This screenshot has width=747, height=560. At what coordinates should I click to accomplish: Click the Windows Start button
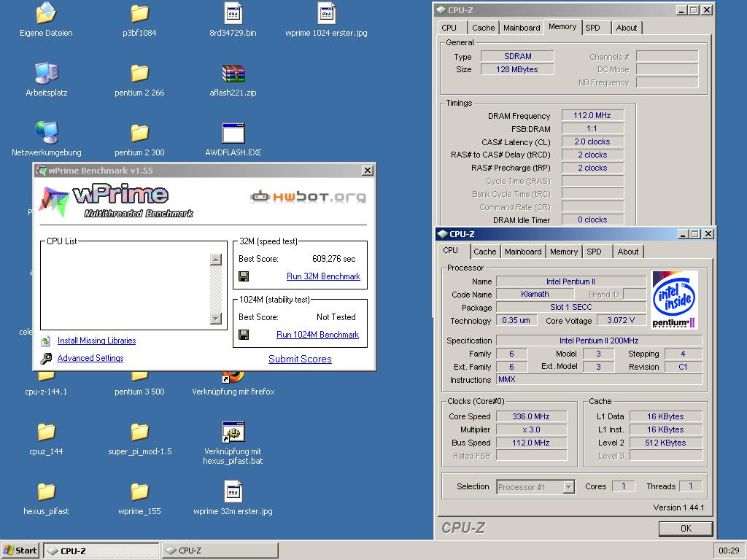(x=20, y=551)
